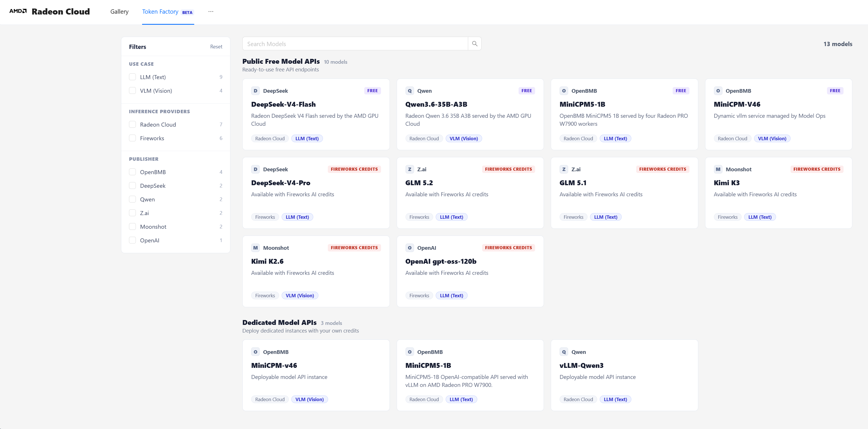This screenshot has width=868, height=429.
Task: Click the Qwen publisher icon on Qwen3.6-35B-A3B
Action: point(410,90)
